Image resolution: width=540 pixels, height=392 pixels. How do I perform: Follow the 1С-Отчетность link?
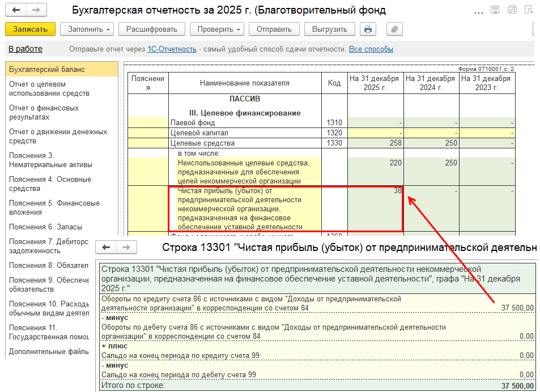point(172,49)
